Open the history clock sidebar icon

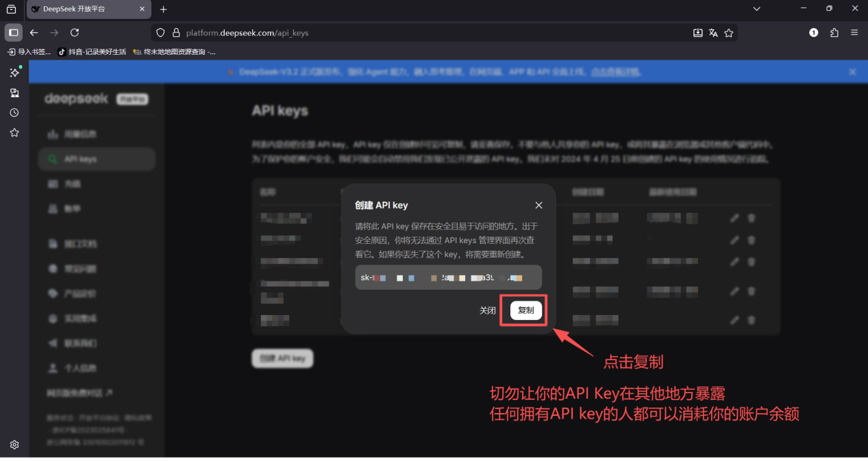[x=14, y=112]
